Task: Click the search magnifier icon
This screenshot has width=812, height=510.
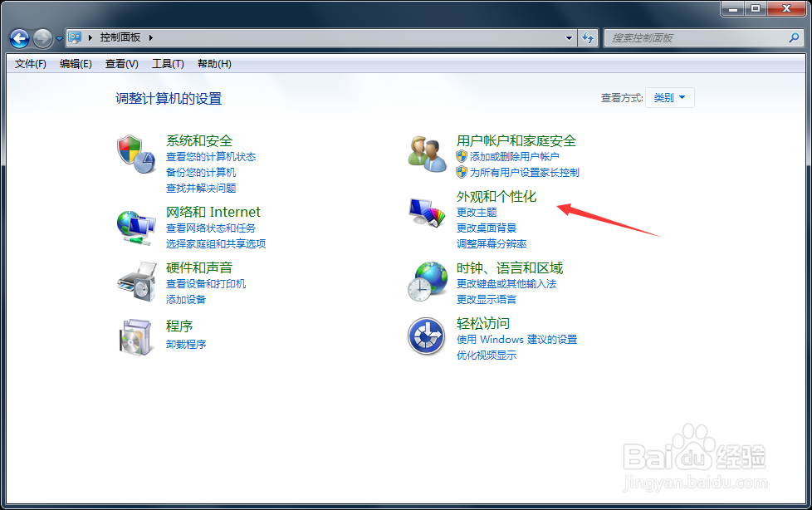Action: (795, 37)
